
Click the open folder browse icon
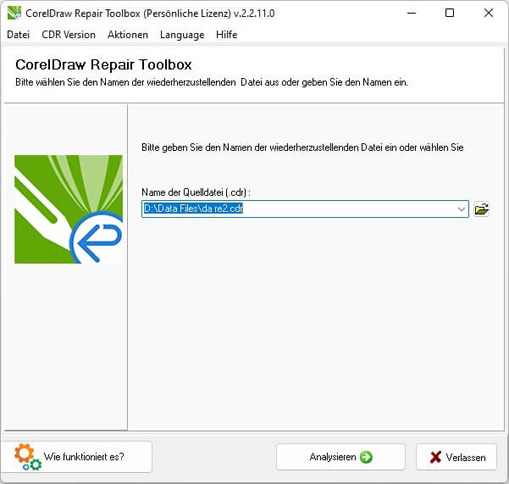point(481,209)
